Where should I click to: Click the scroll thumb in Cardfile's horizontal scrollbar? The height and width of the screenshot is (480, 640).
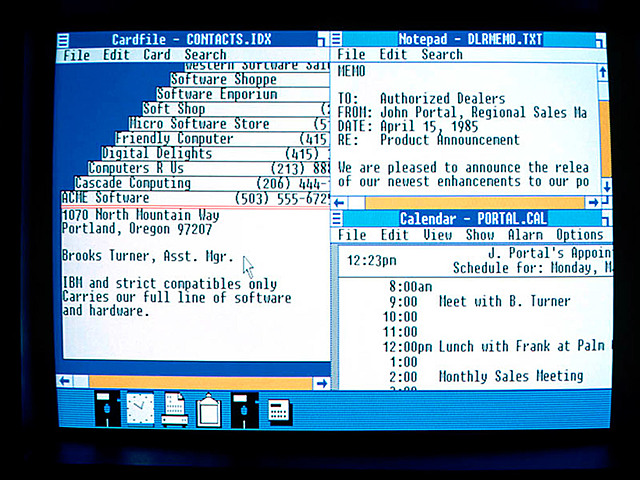81,382
